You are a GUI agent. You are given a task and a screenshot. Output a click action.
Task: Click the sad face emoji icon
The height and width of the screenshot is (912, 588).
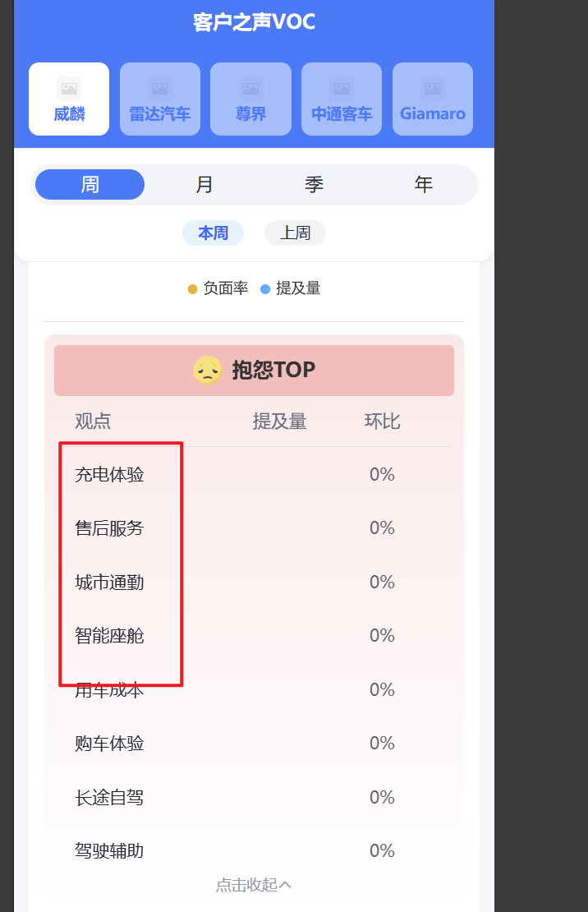pos(208,370)
